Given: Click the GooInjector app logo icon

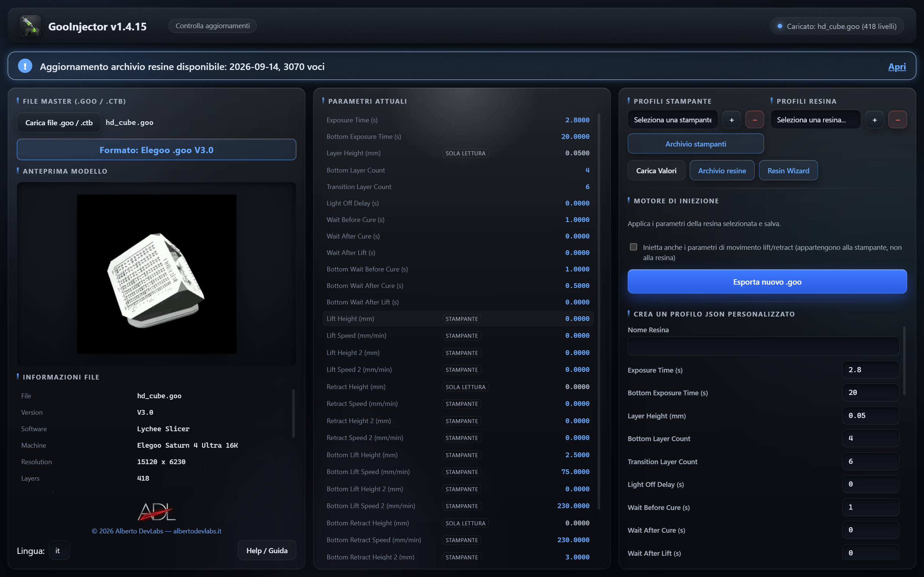Looking at the screenshot, I should point(30,26).
